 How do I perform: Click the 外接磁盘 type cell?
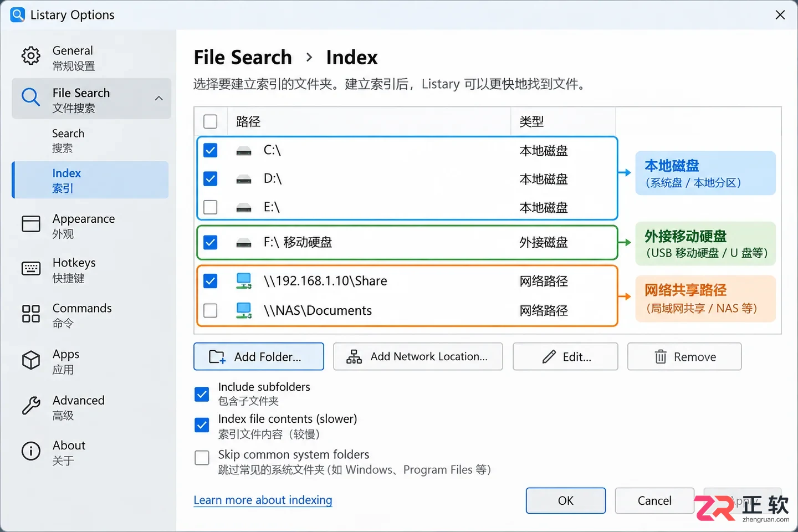pyautogui.click(x=544, y=242)
